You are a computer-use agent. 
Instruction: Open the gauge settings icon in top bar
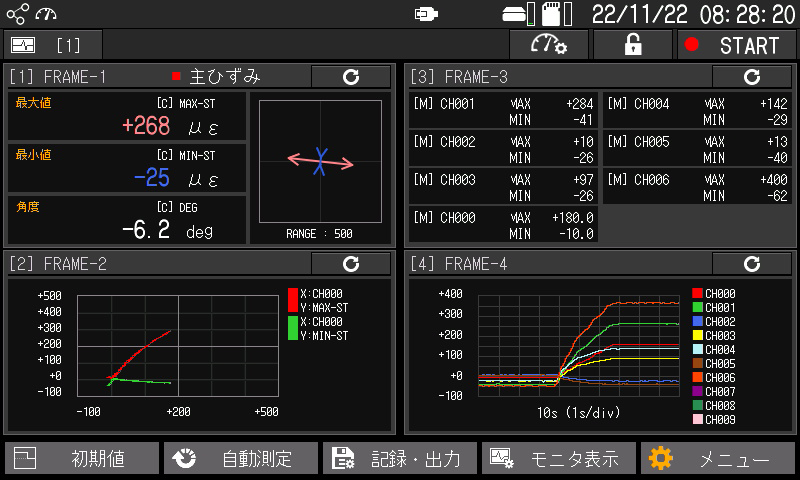click(x=549, y=45)
